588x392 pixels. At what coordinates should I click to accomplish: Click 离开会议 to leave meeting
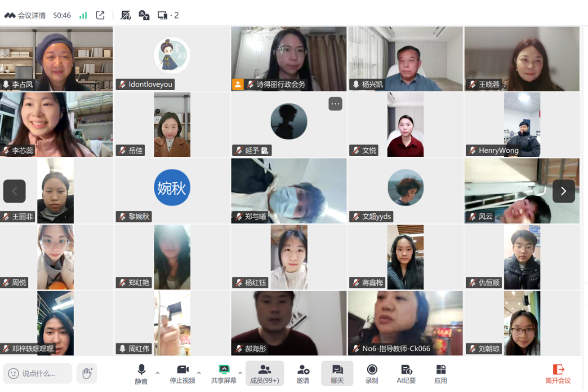coord(558,373)
